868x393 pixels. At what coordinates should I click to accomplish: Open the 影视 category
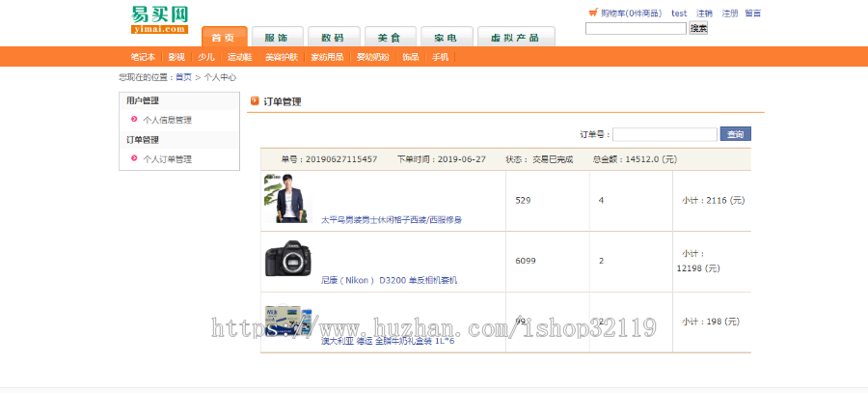coord(176,57)
